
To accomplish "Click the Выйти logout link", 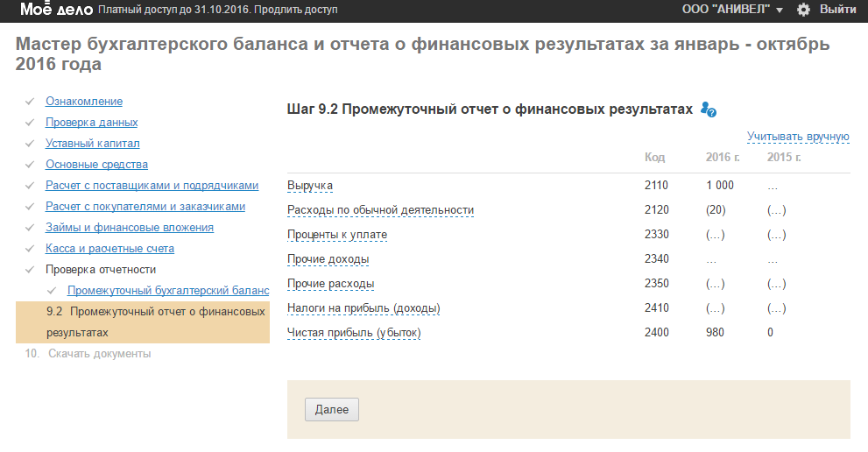I will 837,10.
